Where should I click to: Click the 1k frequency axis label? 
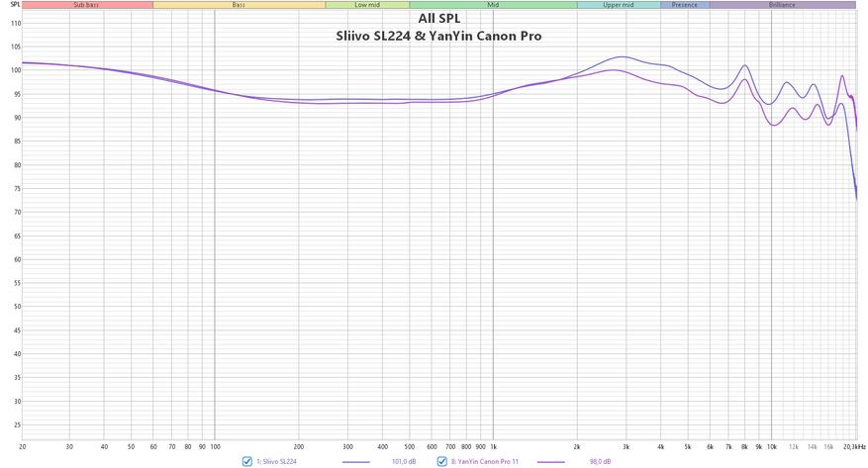(x=493, y=446)
